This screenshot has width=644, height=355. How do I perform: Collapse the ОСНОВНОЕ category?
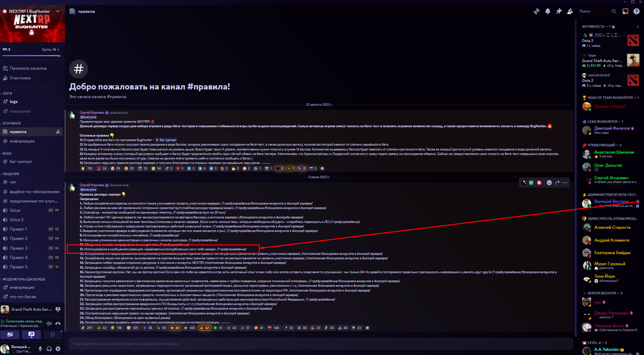pyautogui.click(x=11, y=123)
